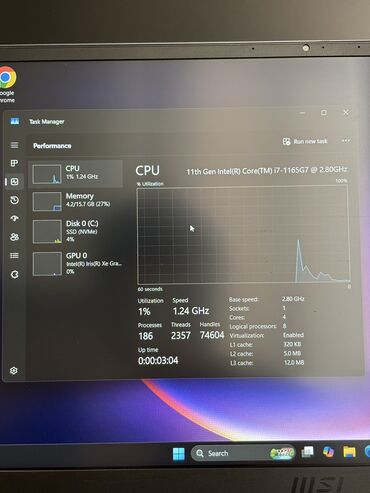
Task: Click the L2 cache 5.0 MB value
Action: (292, 353)
